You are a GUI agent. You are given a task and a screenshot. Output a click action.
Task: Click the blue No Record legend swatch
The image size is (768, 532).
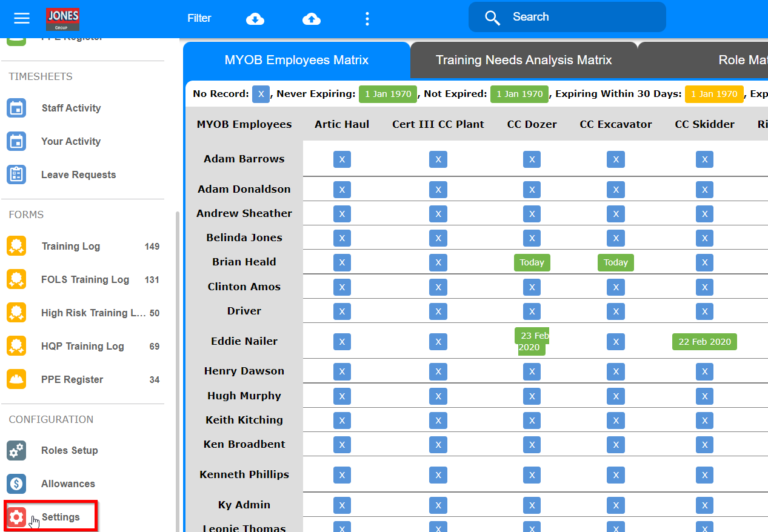pyautogui.click(x=261, y=94)
